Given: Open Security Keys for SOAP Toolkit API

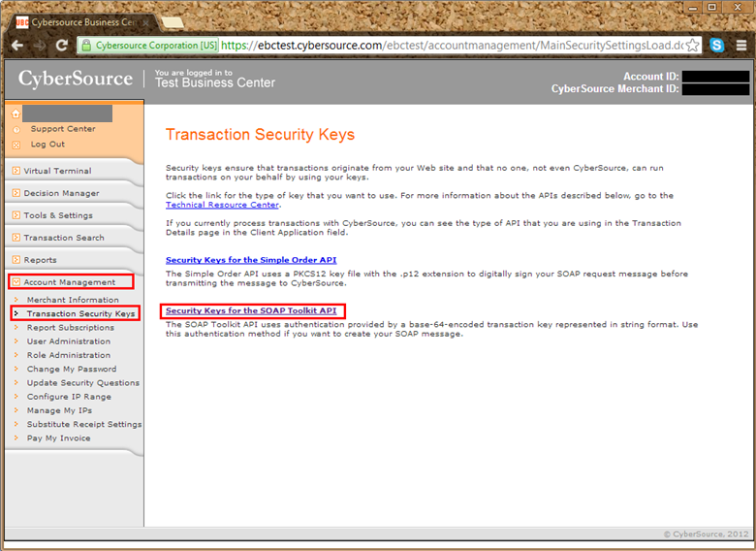Looking at the screenshot, I should 251,310.
